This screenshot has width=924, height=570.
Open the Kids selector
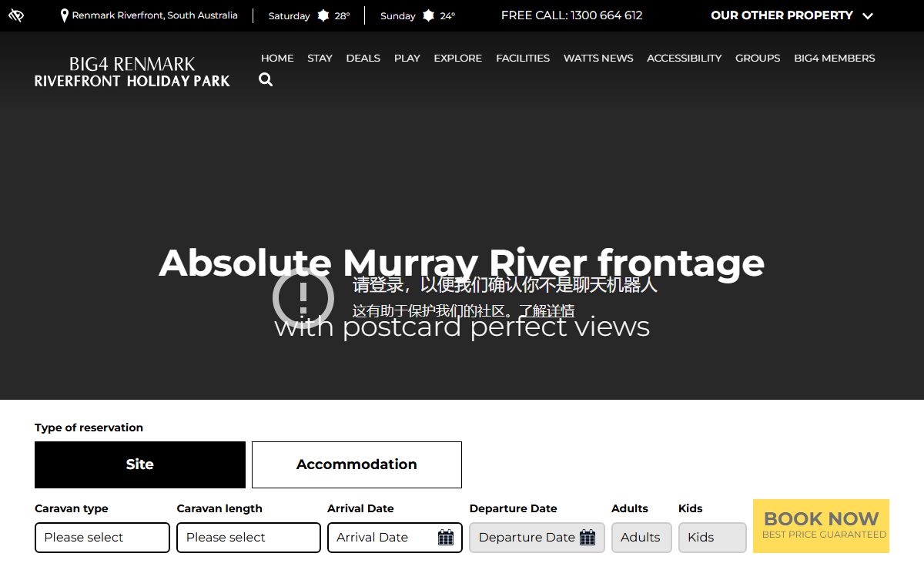click(x=712, y=538)
